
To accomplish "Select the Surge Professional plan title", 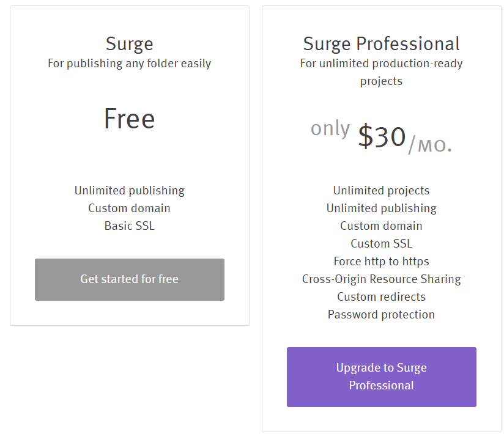I will [381, 44].
